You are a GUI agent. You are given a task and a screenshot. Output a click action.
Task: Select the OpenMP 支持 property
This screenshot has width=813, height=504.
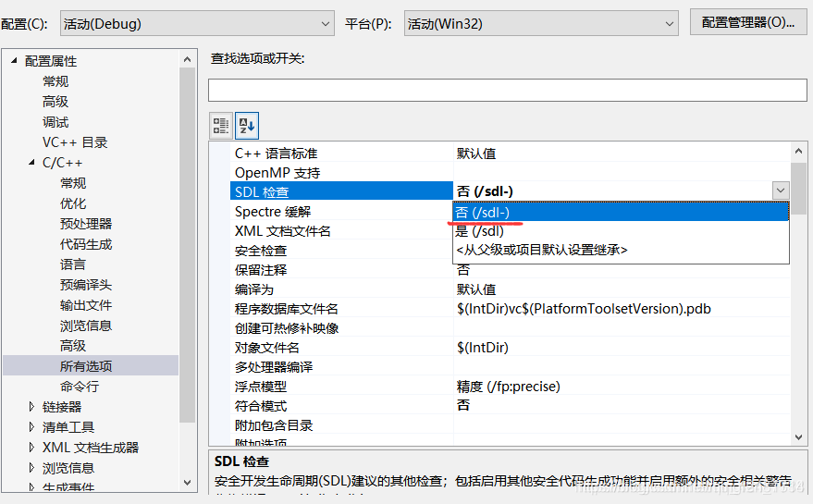pyautogui.click(x=277, y=173)
